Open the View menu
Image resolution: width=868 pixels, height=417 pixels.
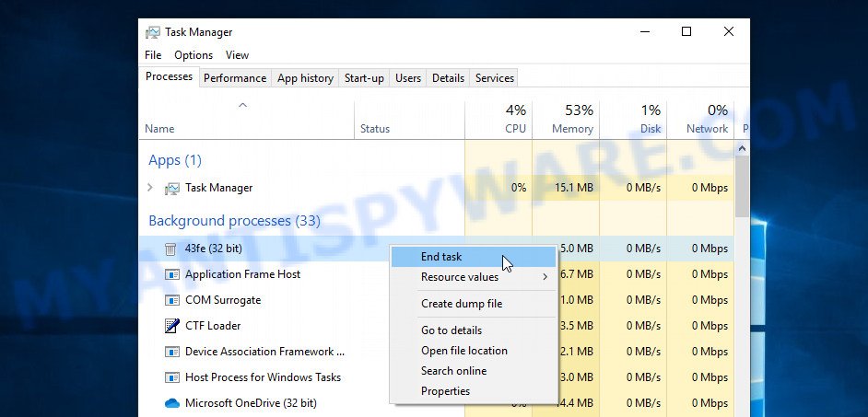coord(237,55)
